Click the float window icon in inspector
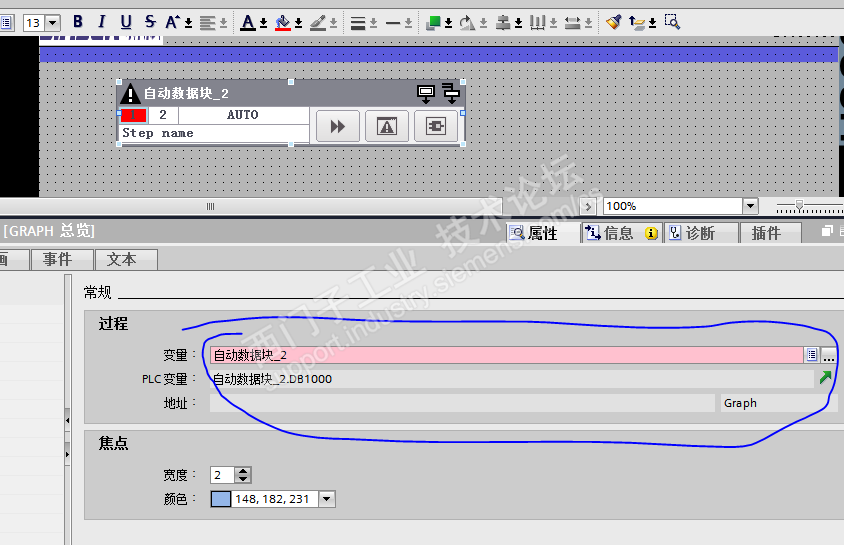844x545 pixels. [x=827, y=231]
